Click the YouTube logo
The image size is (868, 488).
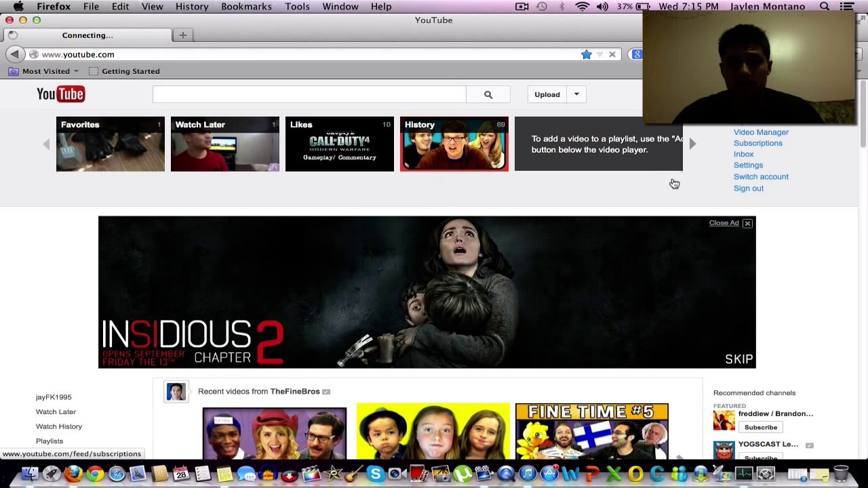61,94
